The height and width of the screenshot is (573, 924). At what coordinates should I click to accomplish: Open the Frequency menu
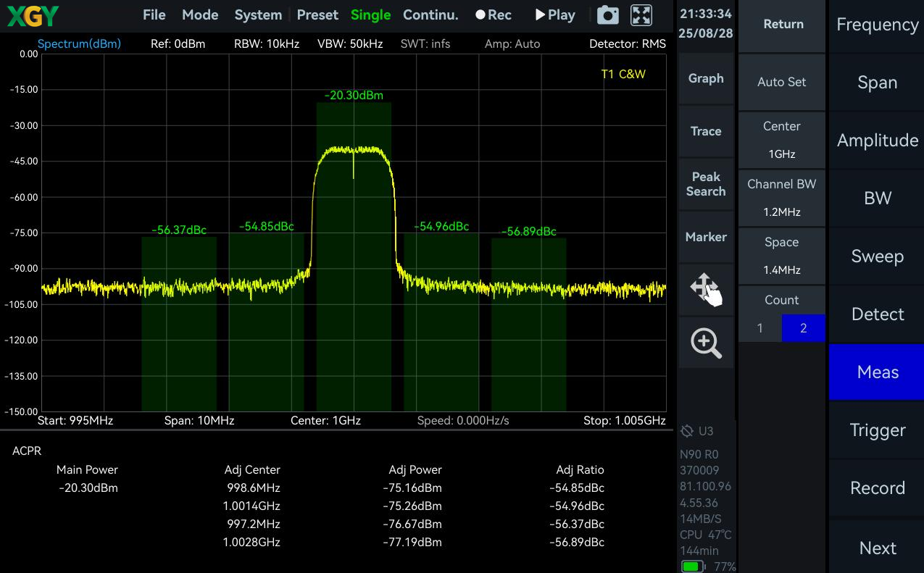[877, 25]
